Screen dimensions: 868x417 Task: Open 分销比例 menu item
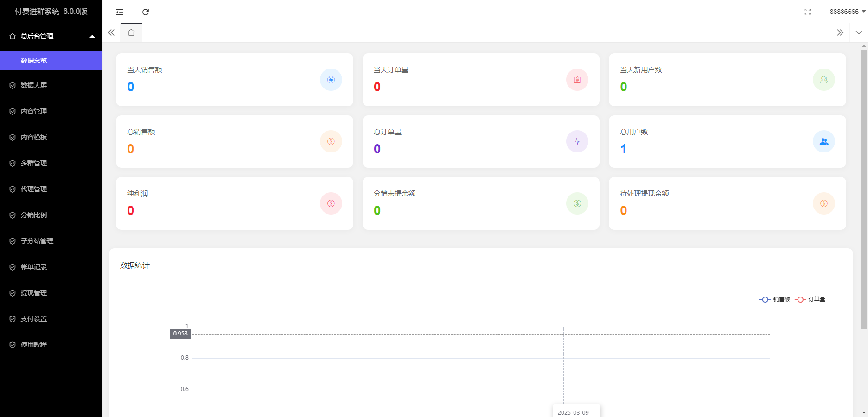point(51,215)
